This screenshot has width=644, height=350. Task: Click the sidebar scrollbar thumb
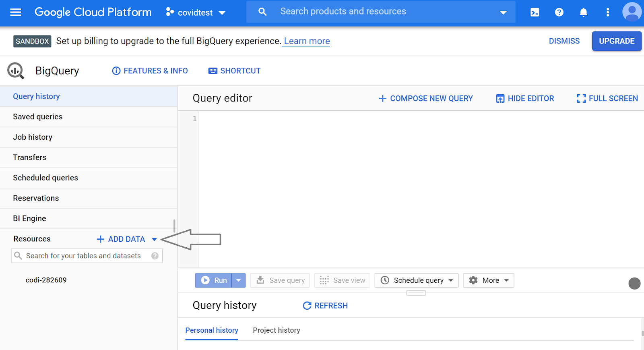point(174,226)
